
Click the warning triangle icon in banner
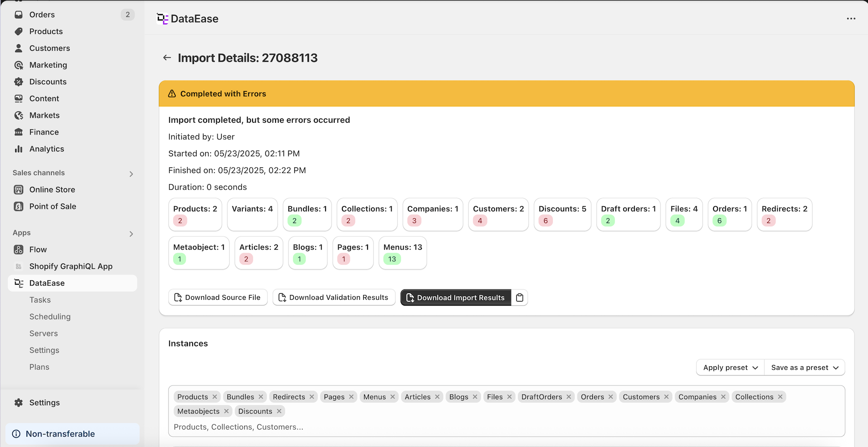click(172, 94)
